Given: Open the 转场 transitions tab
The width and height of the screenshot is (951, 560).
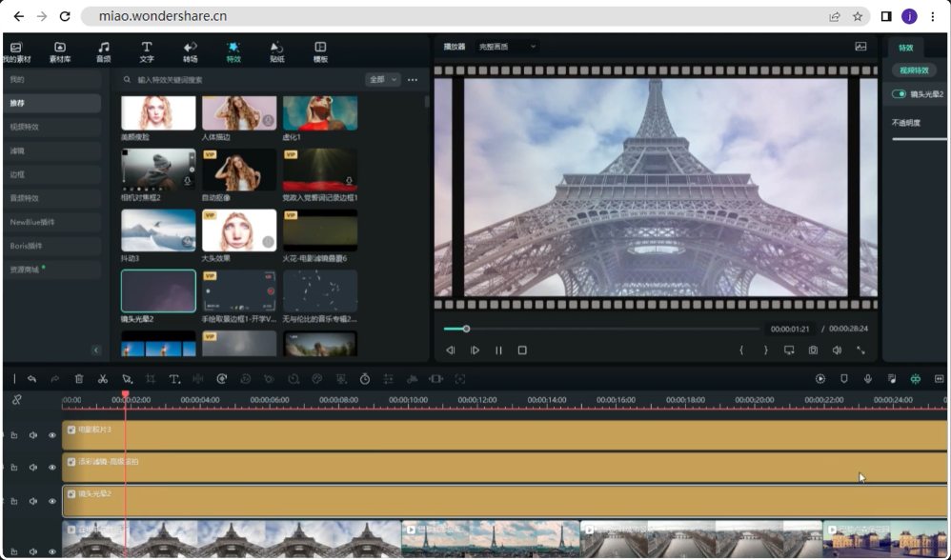Looking at the screenshot, I should 191,52.
